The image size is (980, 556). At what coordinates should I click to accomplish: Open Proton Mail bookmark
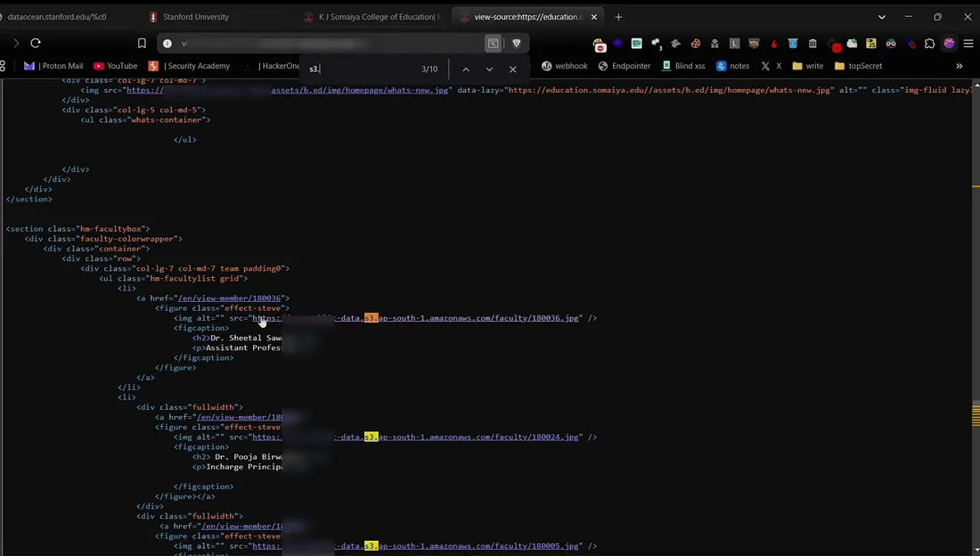(53, 66)
